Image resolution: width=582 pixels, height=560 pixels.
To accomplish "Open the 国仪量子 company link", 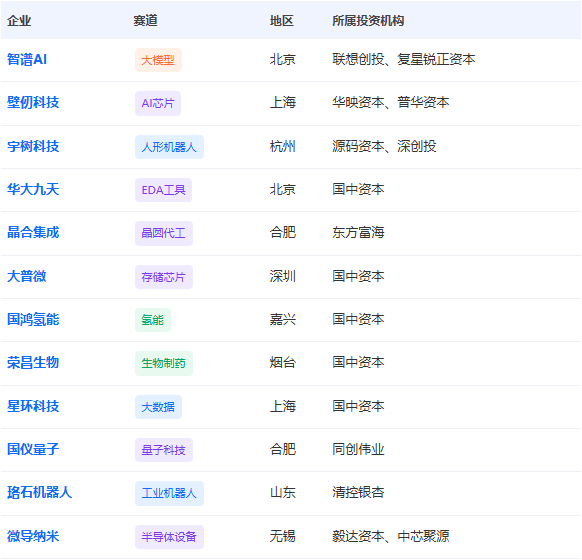I will [x=33, y=449].
